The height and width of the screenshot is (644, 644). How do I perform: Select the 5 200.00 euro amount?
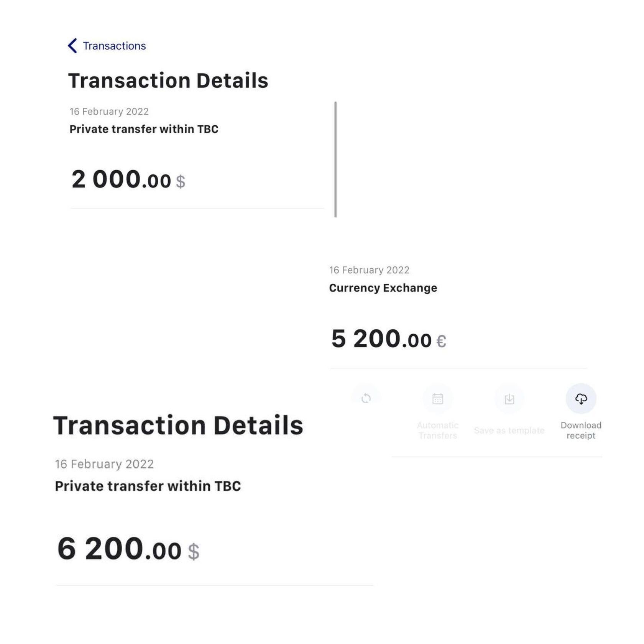point(381,339)
